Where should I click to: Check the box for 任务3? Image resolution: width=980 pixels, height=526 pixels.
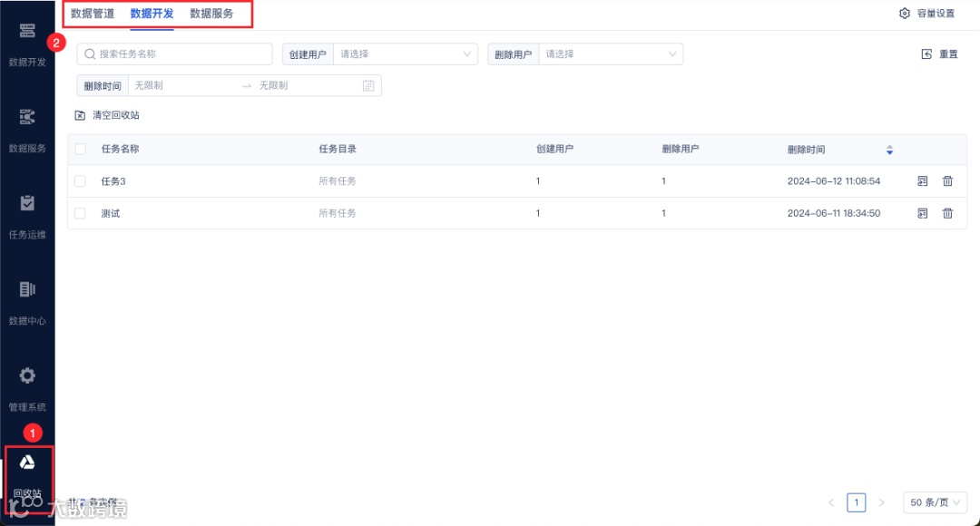[x=80, y=181]
